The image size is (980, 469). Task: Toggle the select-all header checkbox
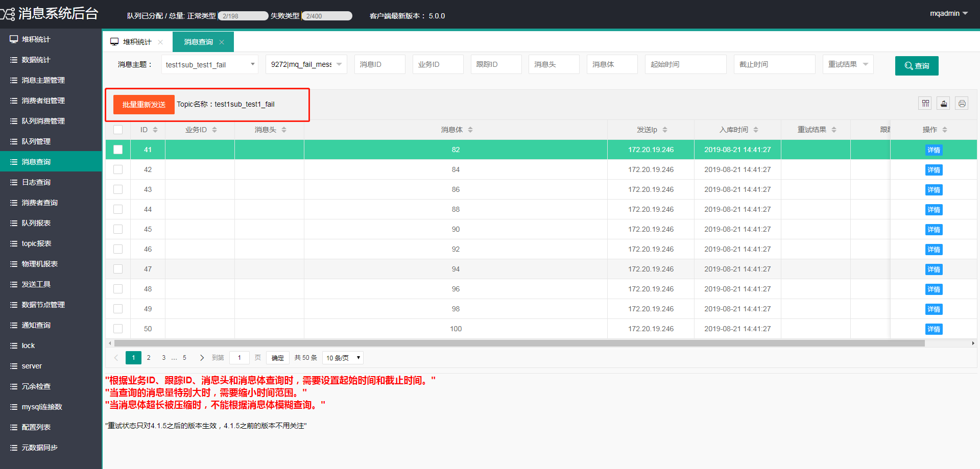pyautogui.click(x=118, y=130)
